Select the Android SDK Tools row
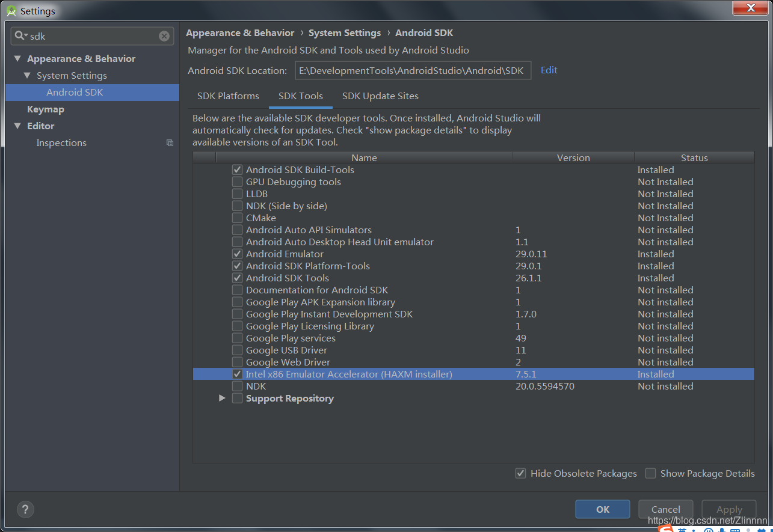The width and height of the screenshot is (773, 532). pos(473,278)
